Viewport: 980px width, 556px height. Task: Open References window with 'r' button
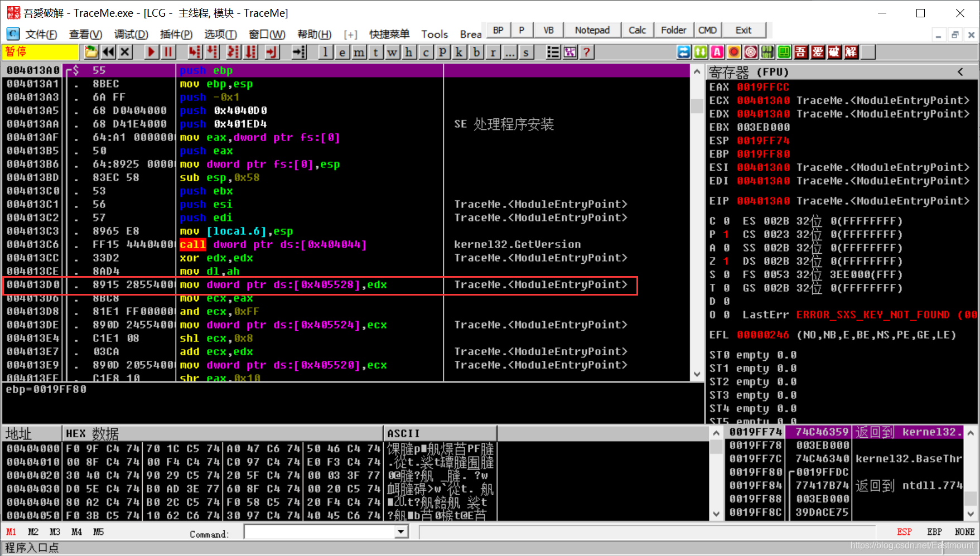click(493, 52)
